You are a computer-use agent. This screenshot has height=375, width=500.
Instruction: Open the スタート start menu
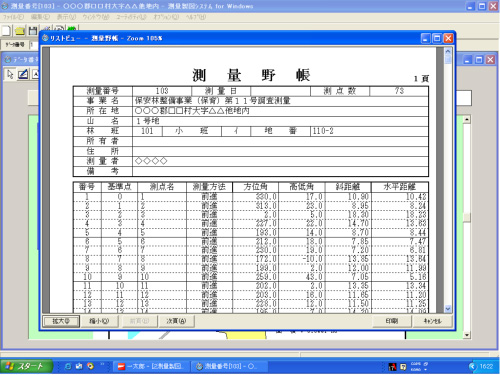tap(27, 366)
